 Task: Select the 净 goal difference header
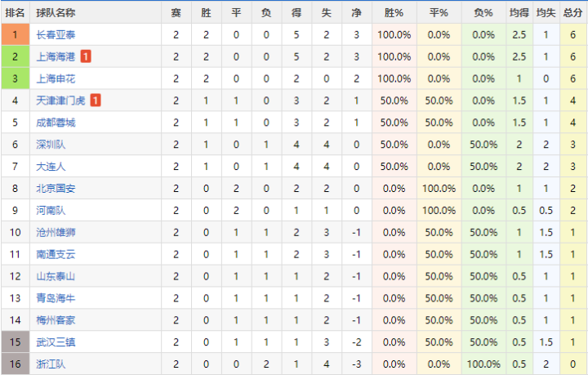[356, 13]
